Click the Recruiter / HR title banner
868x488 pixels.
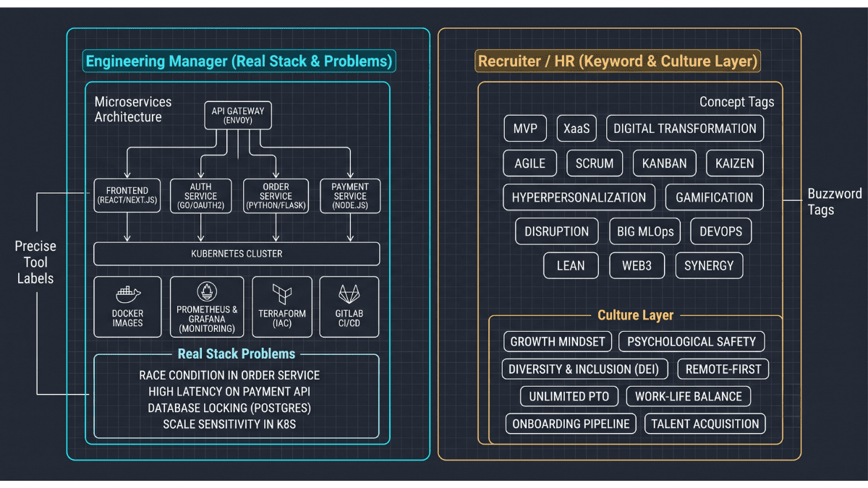pyautogui.click(x=618, y=61)
